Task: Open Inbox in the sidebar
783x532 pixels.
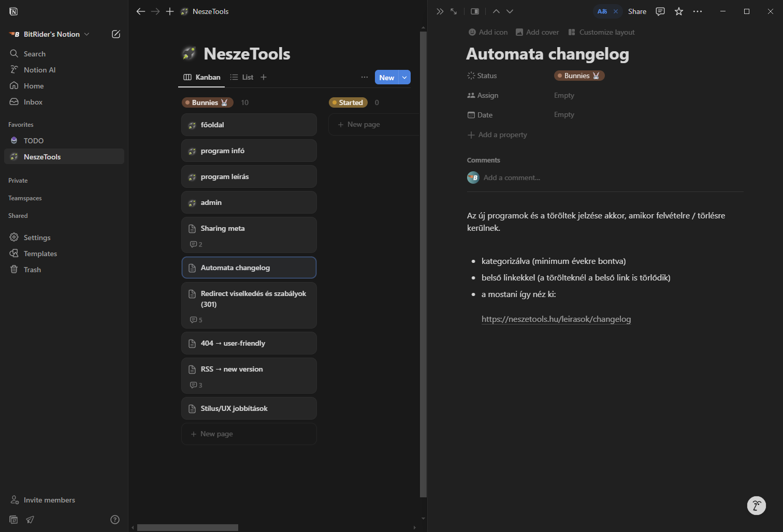Action: pyautogui.click(x=64, y=102)
